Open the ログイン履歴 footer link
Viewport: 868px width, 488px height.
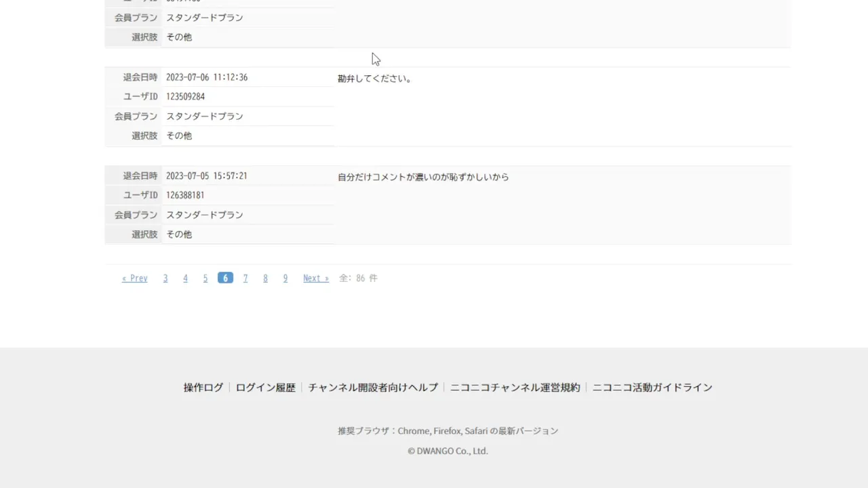point(266,388)
